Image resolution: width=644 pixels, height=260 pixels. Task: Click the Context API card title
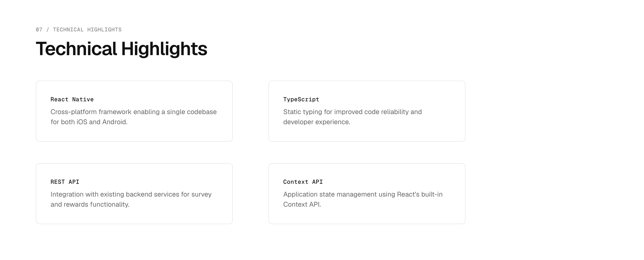(303, 182)
